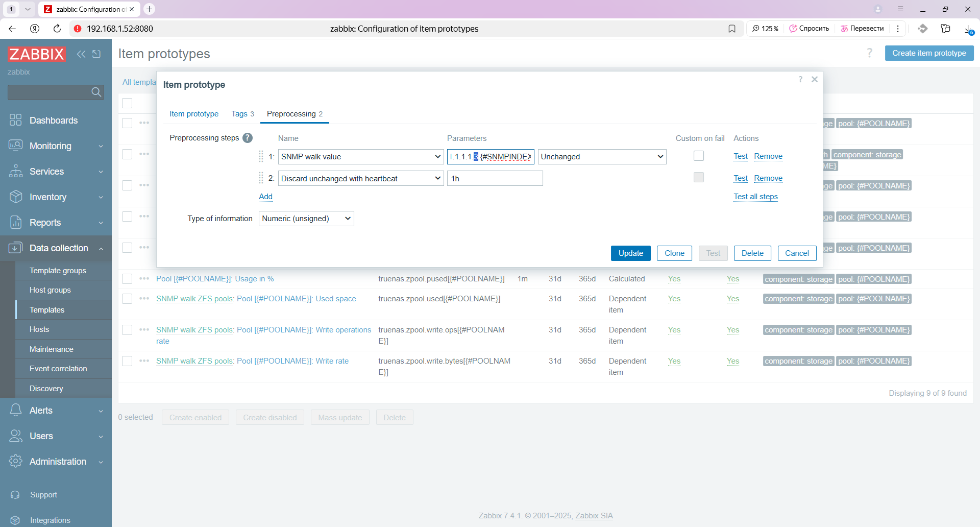Viewport: 980px width, 527px height.
Task: Open menu dots for Write rate row
Action: 144,361
